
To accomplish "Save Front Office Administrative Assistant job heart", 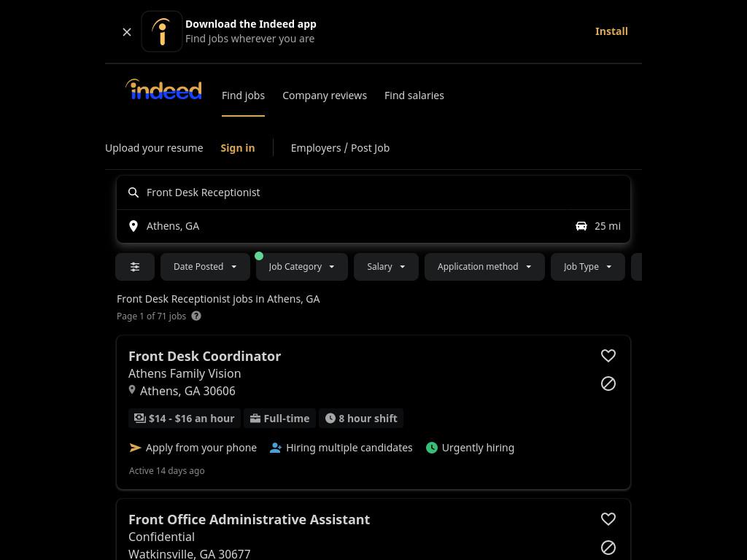I will [x=608, y=519].
